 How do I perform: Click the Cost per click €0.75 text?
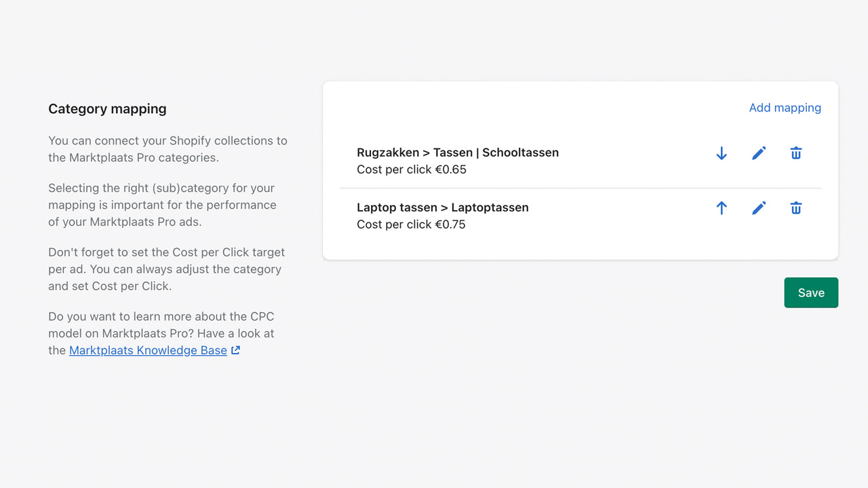411,224
